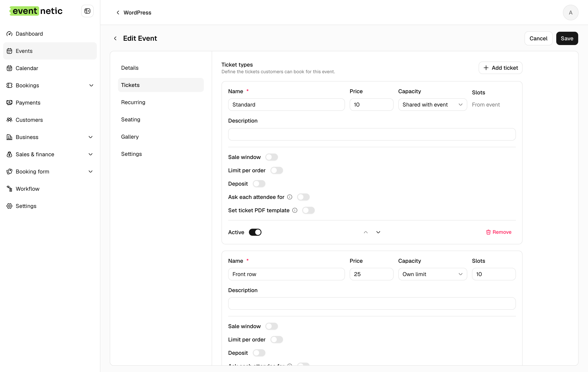The height and width of the screenshot is (372, 588).
Task: Enable Set ticket PDF template toggle
Action: (x=309, y=210)
